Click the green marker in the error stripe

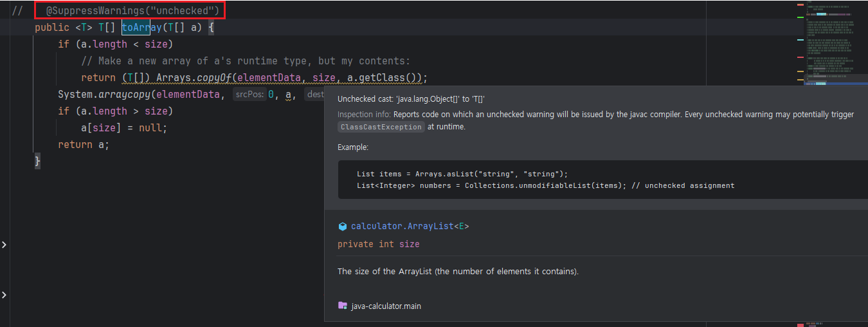(x=800, y=17)
